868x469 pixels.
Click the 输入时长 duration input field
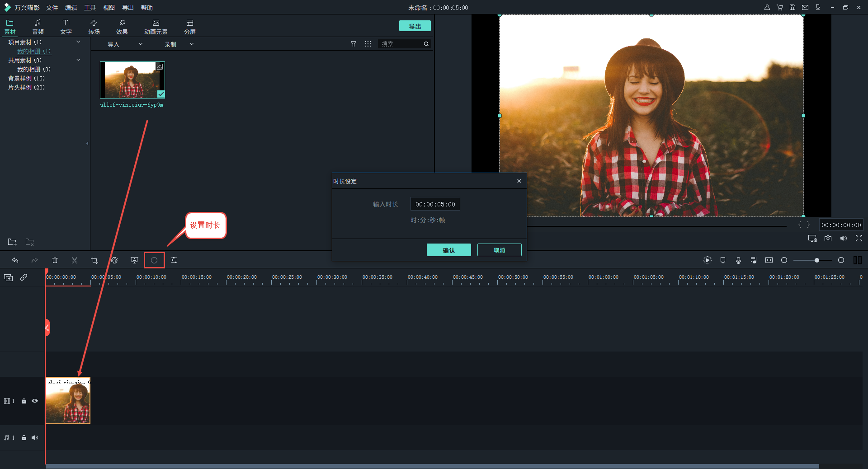click(435, 204)
